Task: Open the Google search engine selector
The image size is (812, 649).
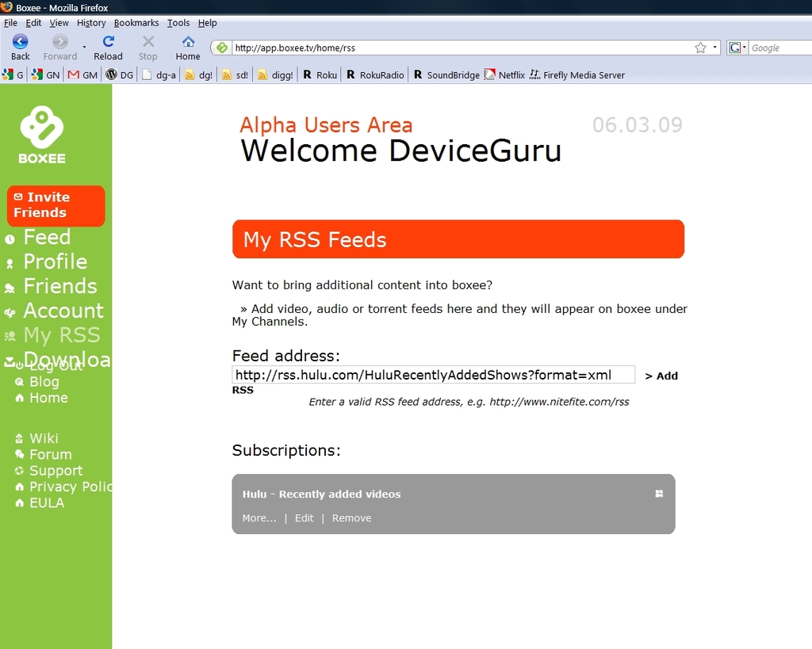Action: point(737,48)
